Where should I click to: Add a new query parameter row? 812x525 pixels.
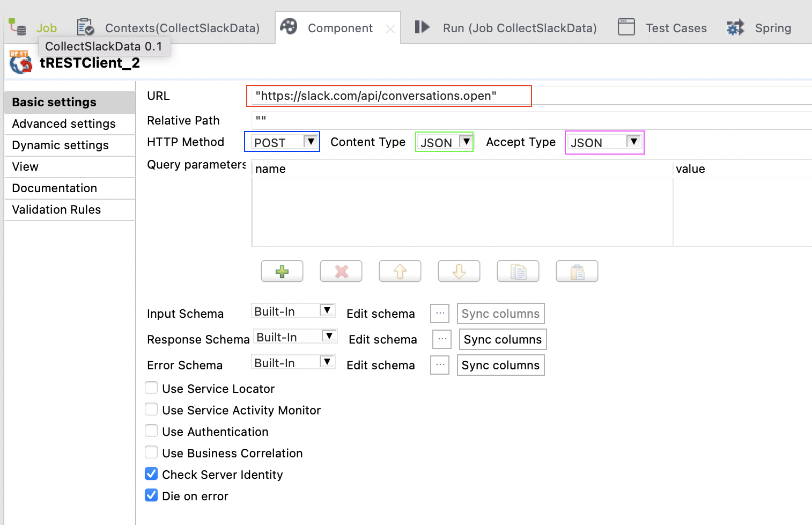coord(282,271)
